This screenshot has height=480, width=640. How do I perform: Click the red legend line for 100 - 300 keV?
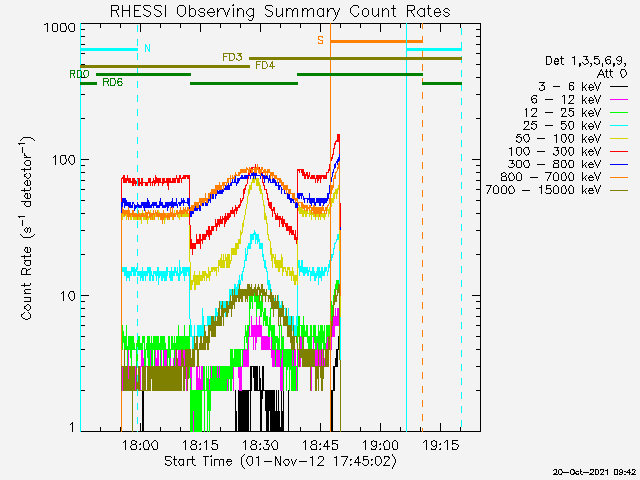[x=619, y=151]
